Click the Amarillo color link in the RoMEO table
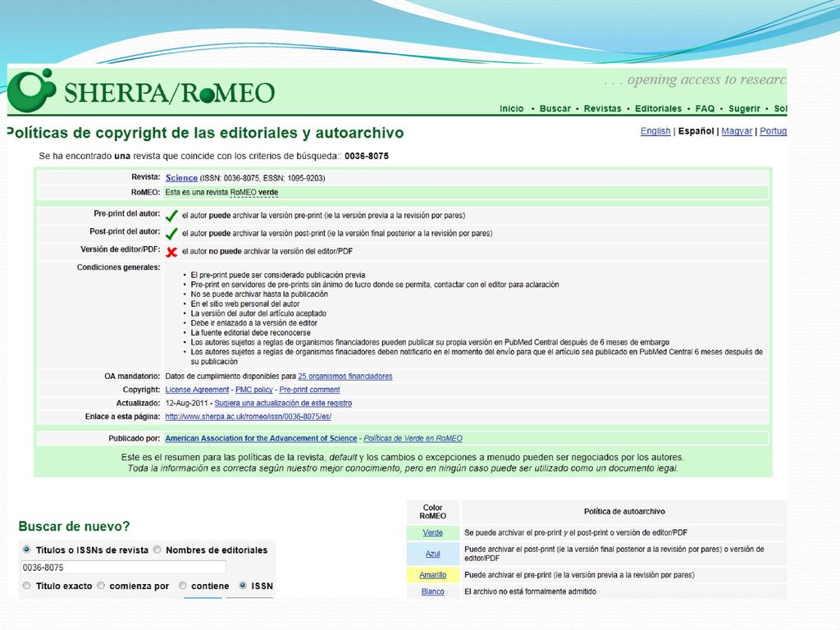The width and height of the screenshot is (840, 630). 433,575
